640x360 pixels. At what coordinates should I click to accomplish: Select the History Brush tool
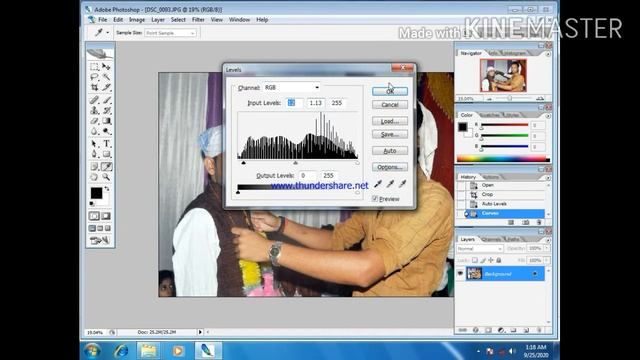click(106, 111)
